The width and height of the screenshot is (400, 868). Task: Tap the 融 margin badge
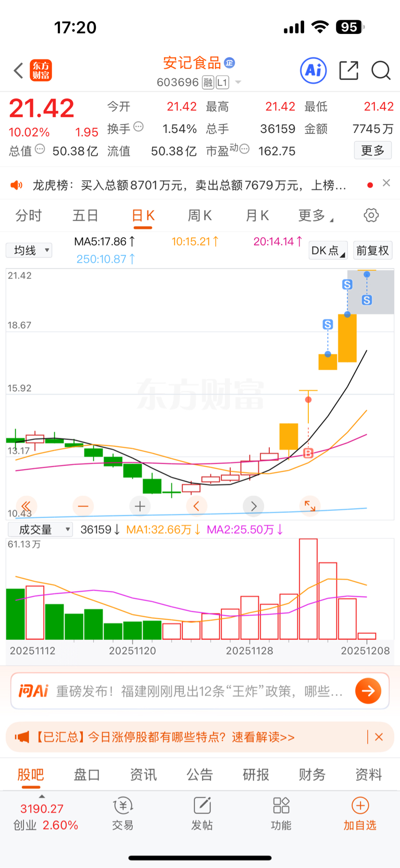(208, 82)
